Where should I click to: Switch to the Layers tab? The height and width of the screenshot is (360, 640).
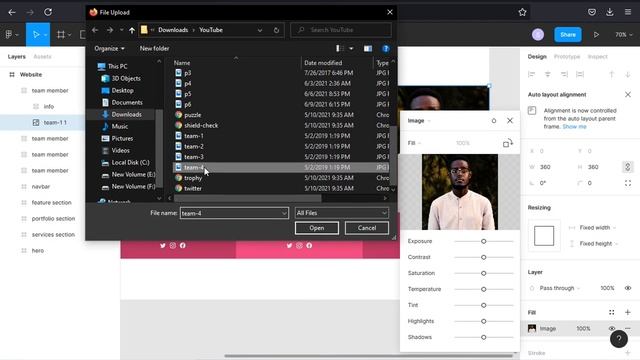17,57
